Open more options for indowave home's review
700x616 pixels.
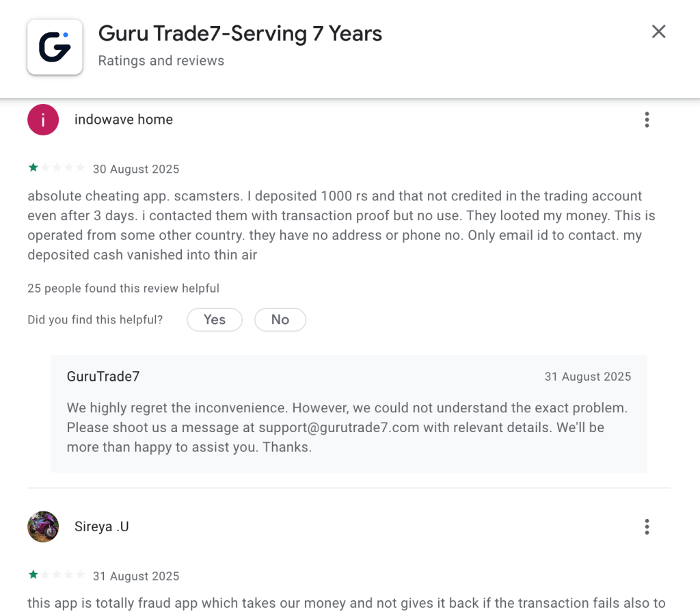[647, 120]
